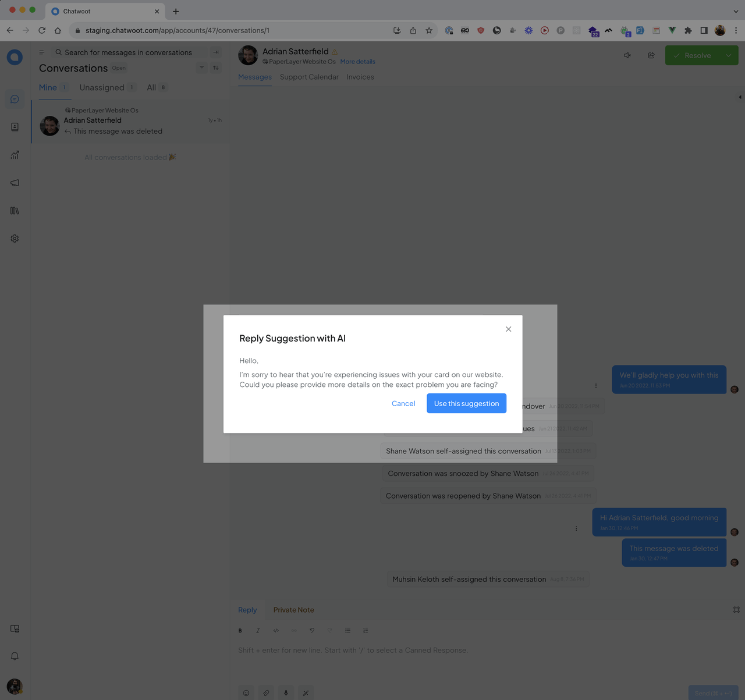Switch to Private Note tab
Image resolution: width=745 pixels, height=700 pixels.
pyautogui.click(x=293, y=610)
